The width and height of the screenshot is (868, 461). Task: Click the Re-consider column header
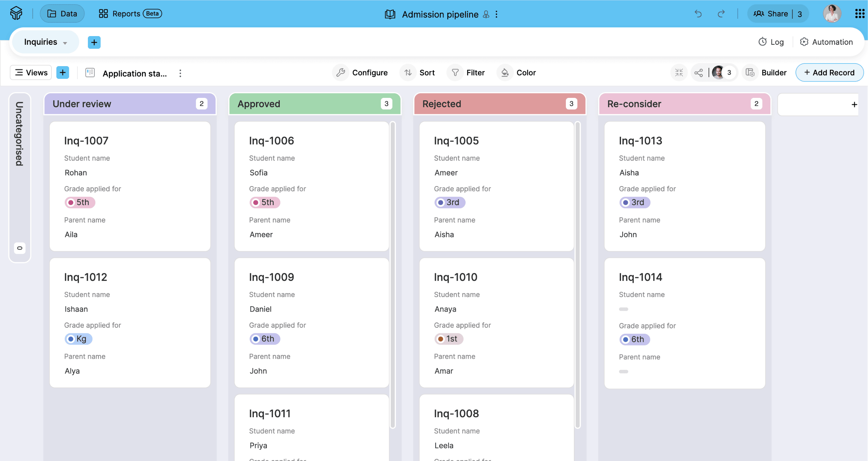685,104
